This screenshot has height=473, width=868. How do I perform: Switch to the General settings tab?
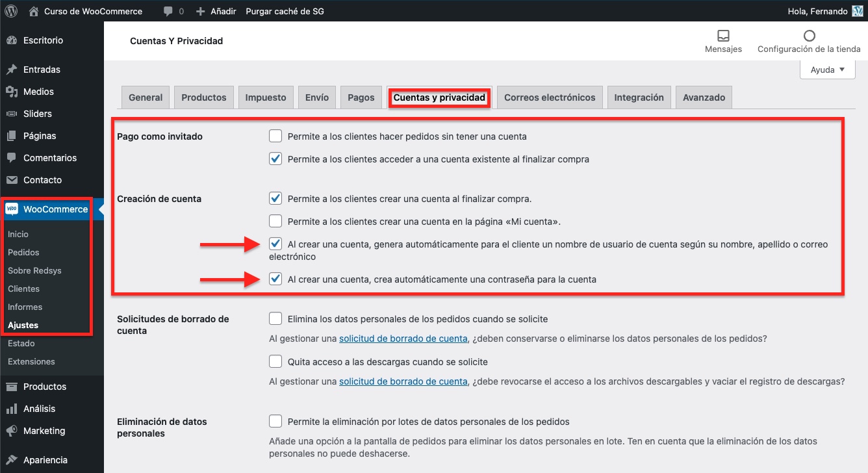click(x=146, y=97)
